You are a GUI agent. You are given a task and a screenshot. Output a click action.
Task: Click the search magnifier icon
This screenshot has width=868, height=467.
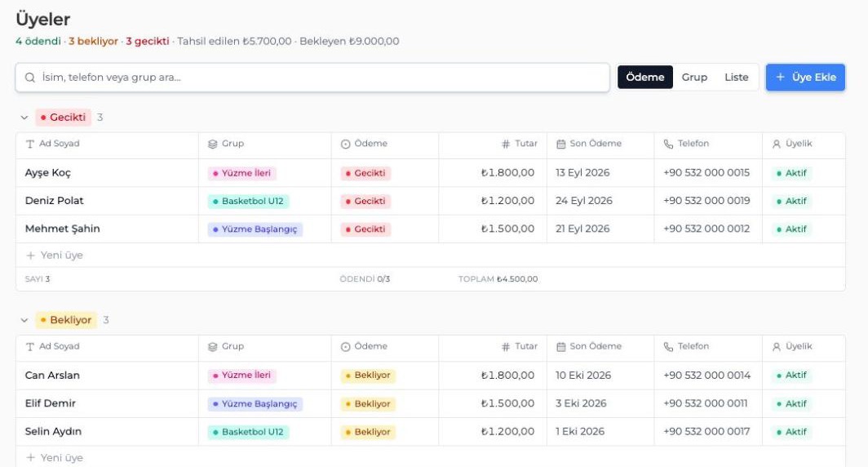pos(30,78)
